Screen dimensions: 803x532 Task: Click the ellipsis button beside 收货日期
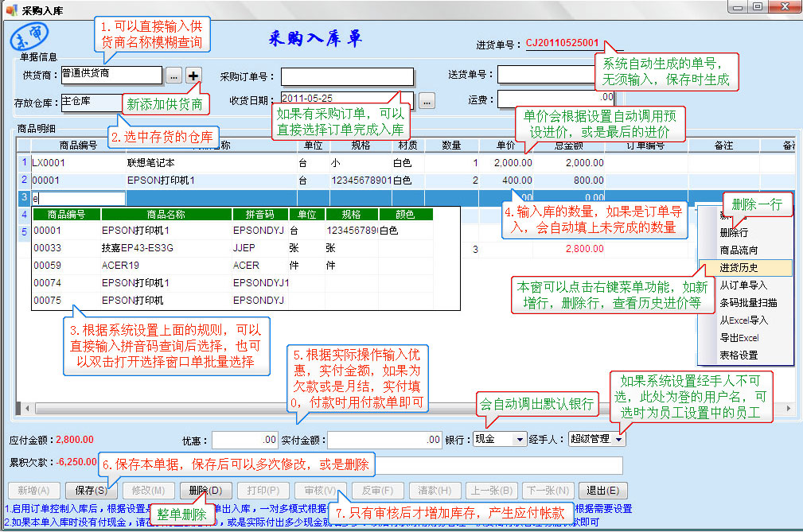[x=427, y=101]
